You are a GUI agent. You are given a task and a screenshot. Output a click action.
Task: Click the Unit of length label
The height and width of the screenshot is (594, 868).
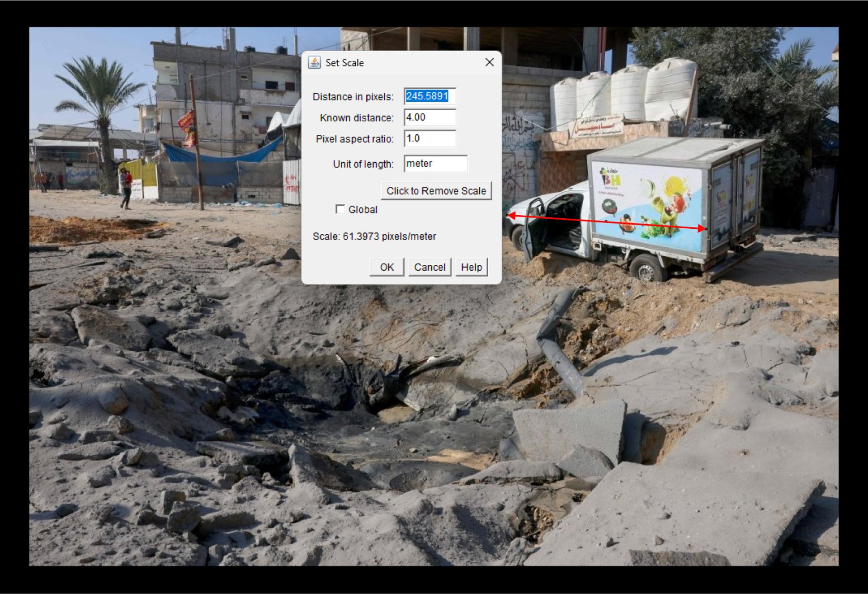click(x=363, y=164)
